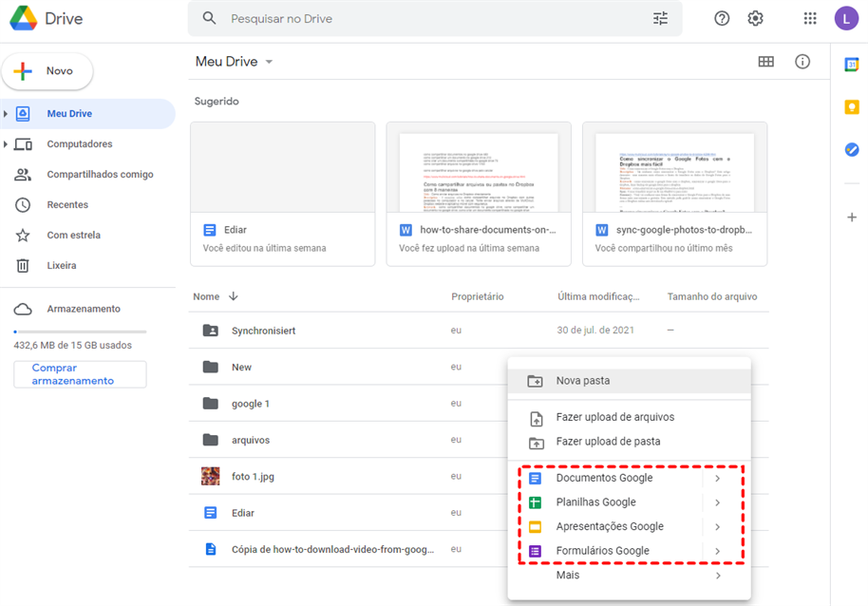Open Google Calendar side panel
The width and height of the screenshot is (868, 606).
click(x=852, y=65)
